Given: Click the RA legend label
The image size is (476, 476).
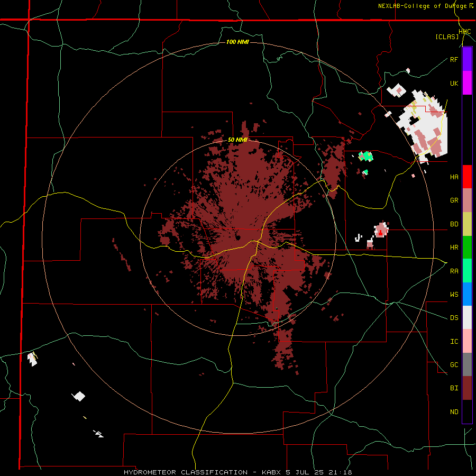Looking at the screenshot, I should 454,271.
